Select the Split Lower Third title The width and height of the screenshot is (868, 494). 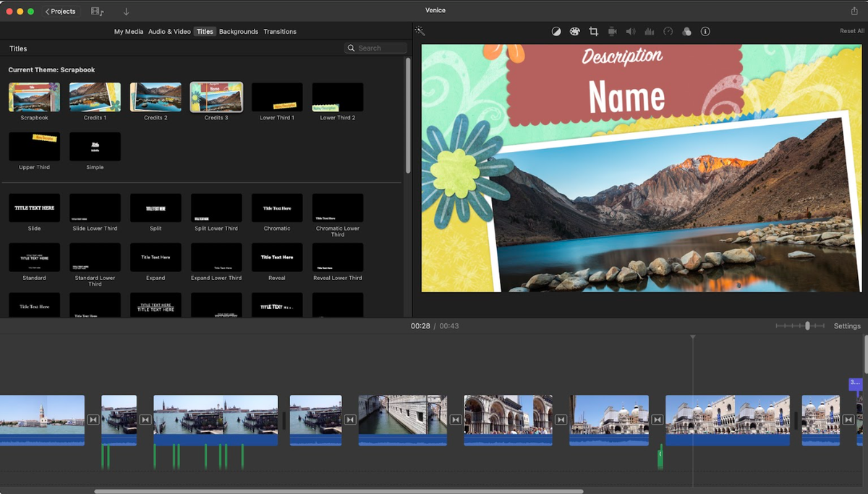click(216, 208)
